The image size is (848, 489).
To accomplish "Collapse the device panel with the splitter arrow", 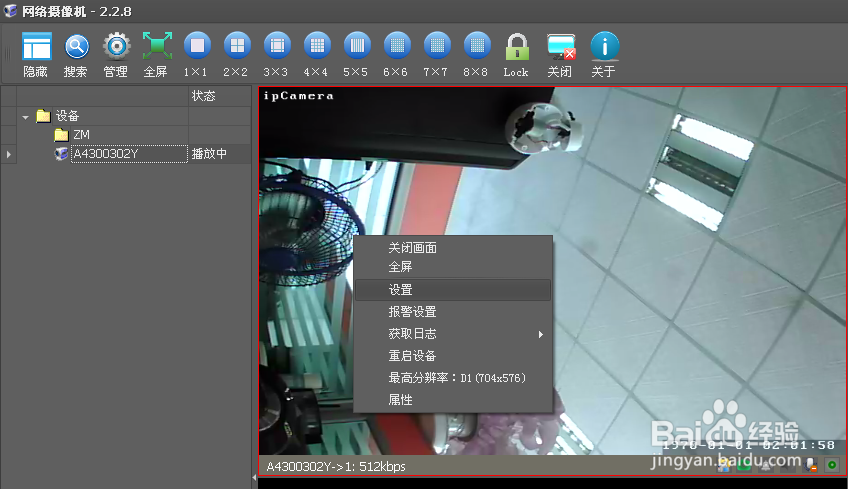I will 254,478.
